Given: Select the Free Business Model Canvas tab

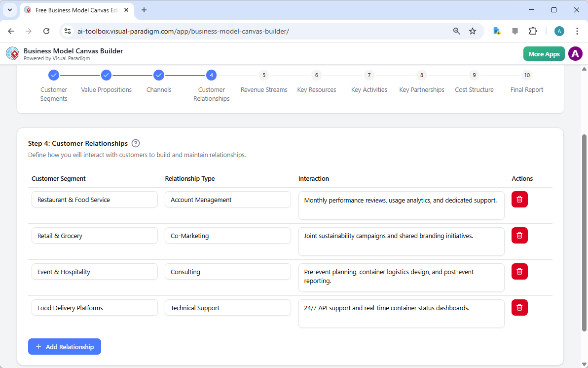Looking at the screenshot, I should coord(74,9).
